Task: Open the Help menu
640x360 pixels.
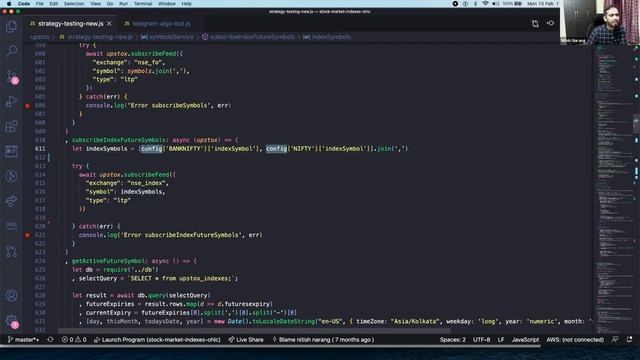Action: click(x=187, y=4)
